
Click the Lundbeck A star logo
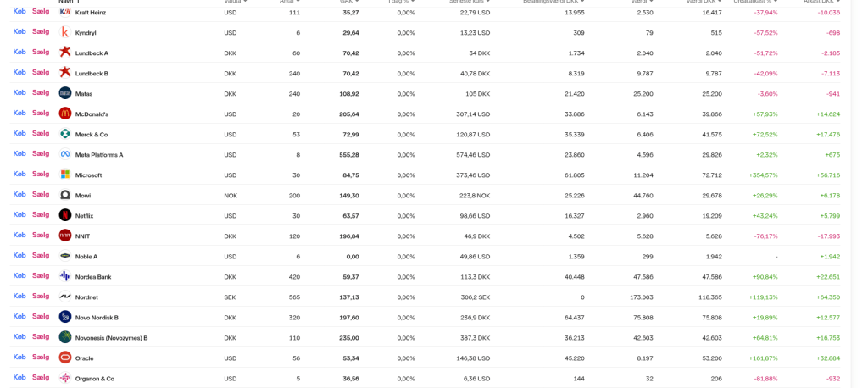[65, 53]
